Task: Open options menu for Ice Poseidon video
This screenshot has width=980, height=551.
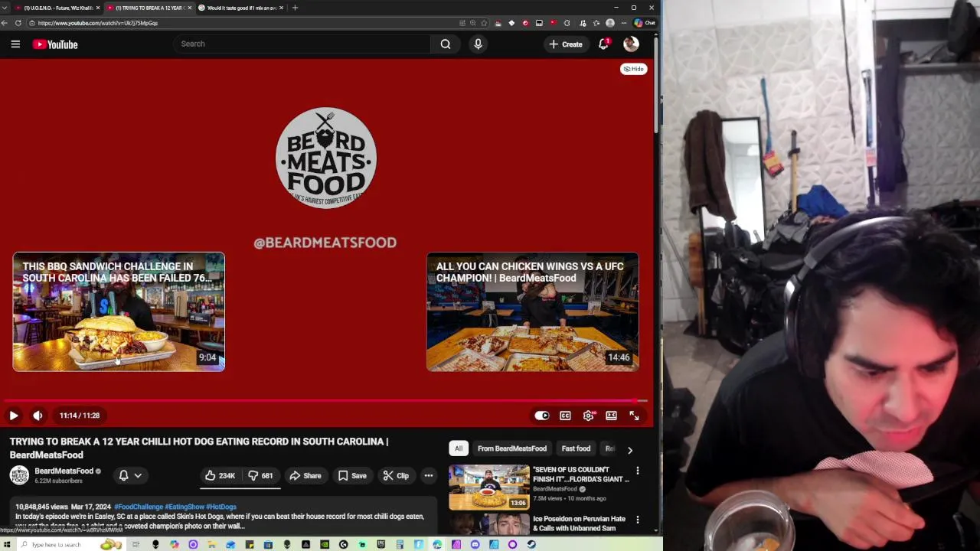Action: (637, 520)
